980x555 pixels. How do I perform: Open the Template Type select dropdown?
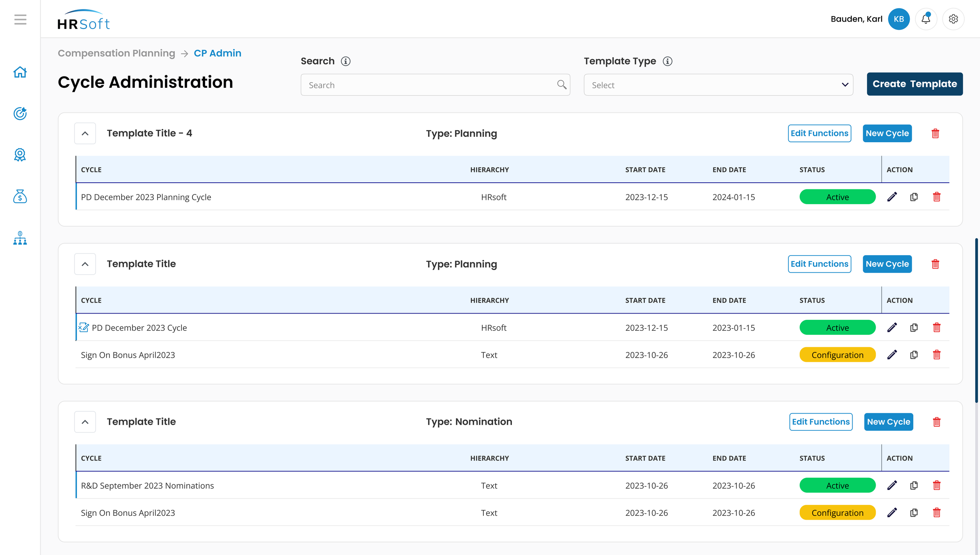pyautogui.click(x=718, y=85)
